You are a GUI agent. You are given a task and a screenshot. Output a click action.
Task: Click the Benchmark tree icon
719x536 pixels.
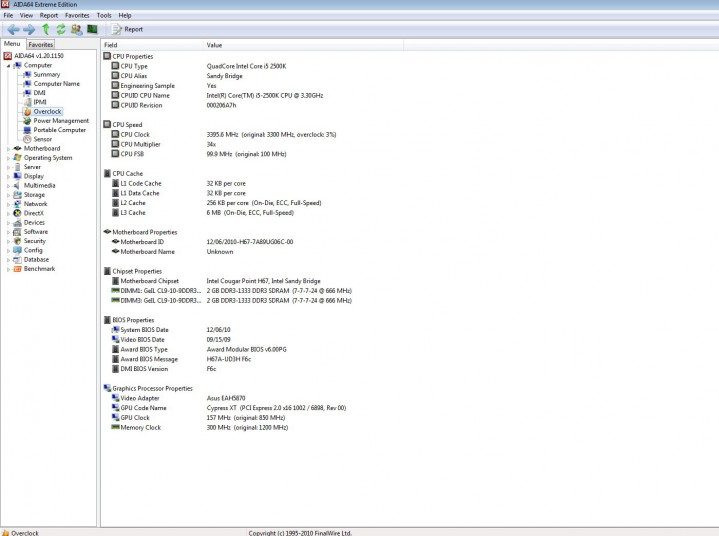click(x=17, y=269)
